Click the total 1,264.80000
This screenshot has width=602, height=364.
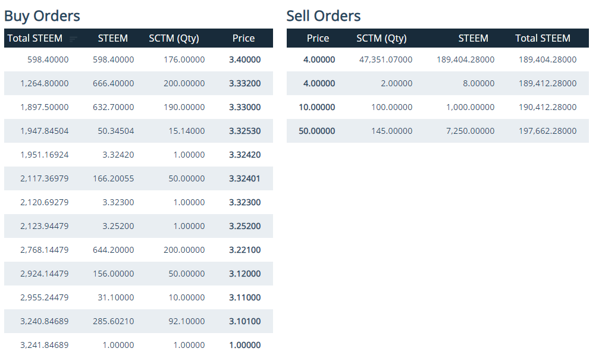[x=45, y=83]
